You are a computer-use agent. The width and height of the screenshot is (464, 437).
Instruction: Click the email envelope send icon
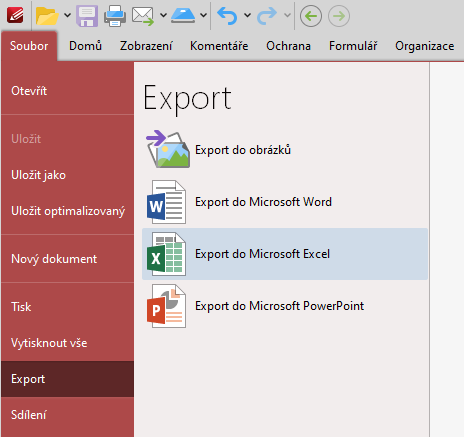(x=143, y=16)
